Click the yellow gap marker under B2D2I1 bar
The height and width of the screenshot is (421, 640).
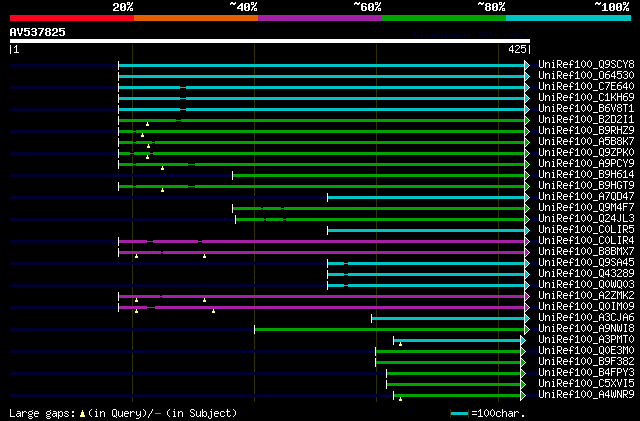(147, 124)
